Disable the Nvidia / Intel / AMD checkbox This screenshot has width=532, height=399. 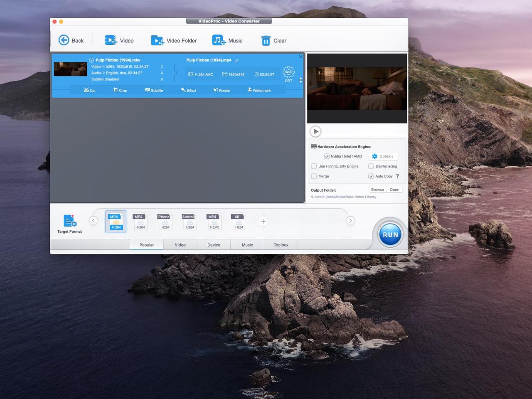(x=327, y=156)
